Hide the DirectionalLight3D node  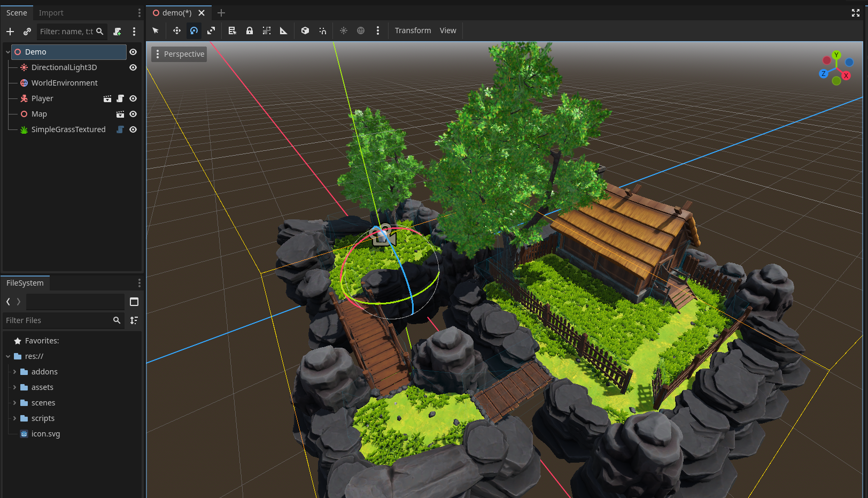tap(133, 67)
